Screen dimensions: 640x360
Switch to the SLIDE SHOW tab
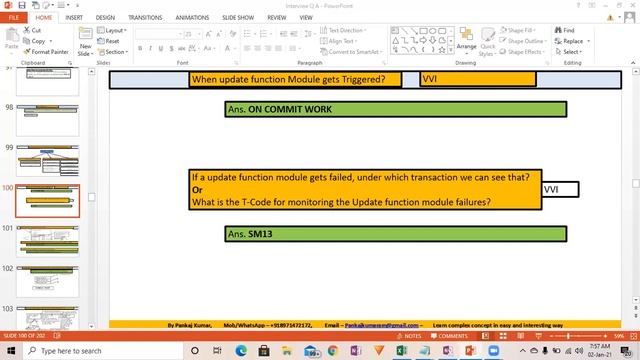click(x=238, y=18)
